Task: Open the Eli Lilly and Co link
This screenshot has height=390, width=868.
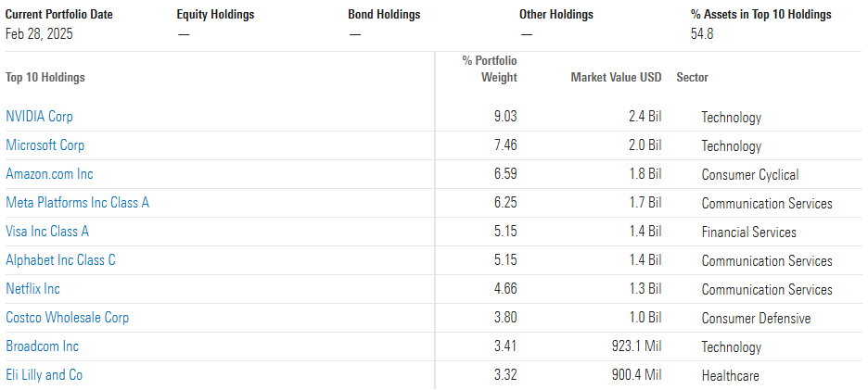Action: point(44,375)
